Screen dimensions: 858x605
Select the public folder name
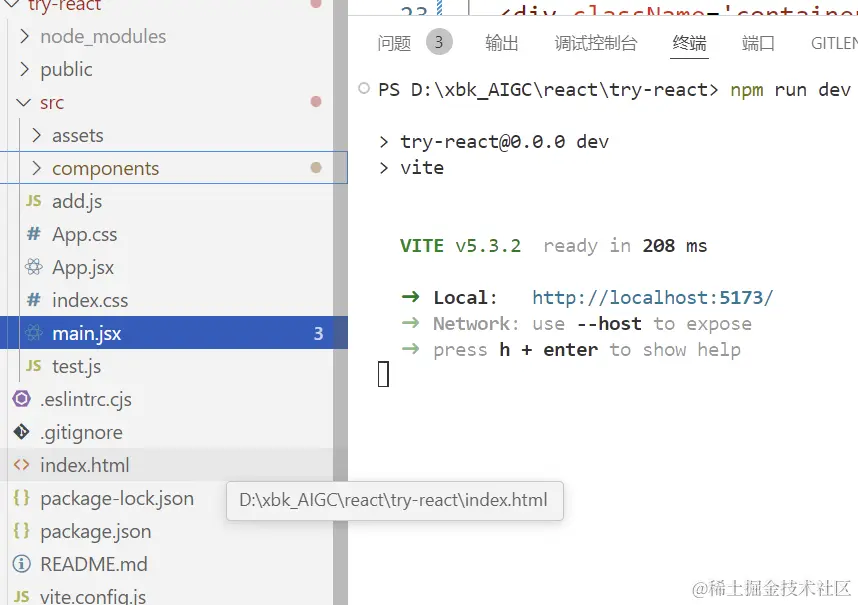(66, 69)
